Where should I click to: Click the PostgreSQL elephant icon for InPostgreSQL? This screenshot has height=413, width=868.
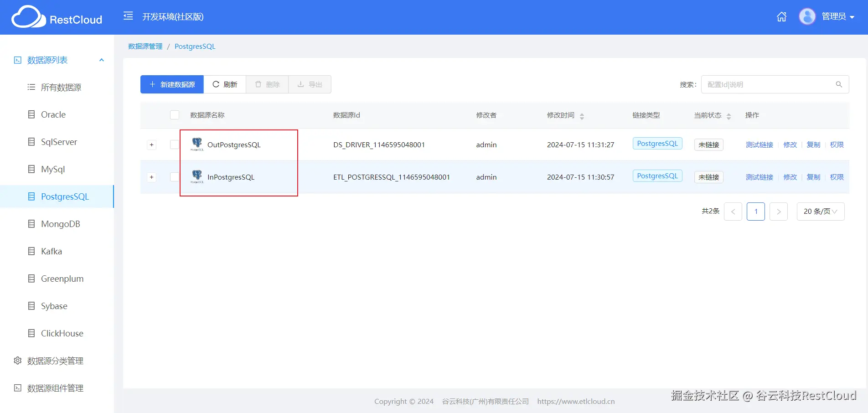[197, 176]
